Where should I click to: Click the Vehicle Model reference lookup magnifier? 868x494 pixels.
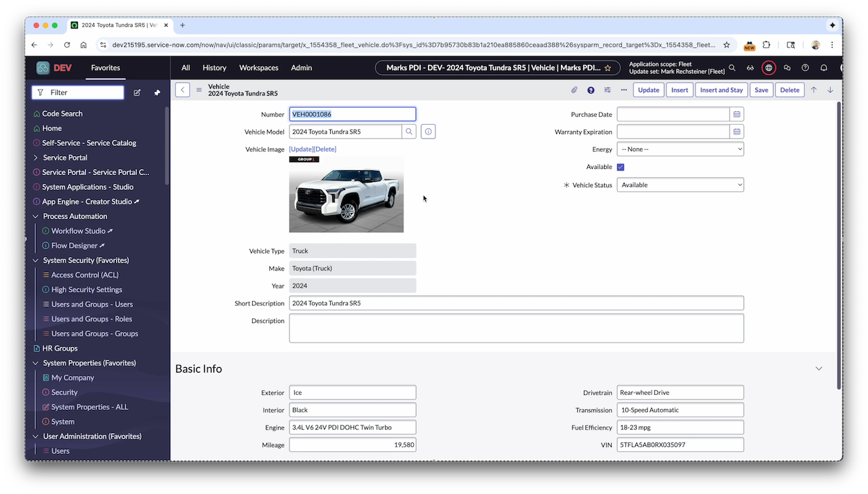pyautogui.click(x=410, y=132)
